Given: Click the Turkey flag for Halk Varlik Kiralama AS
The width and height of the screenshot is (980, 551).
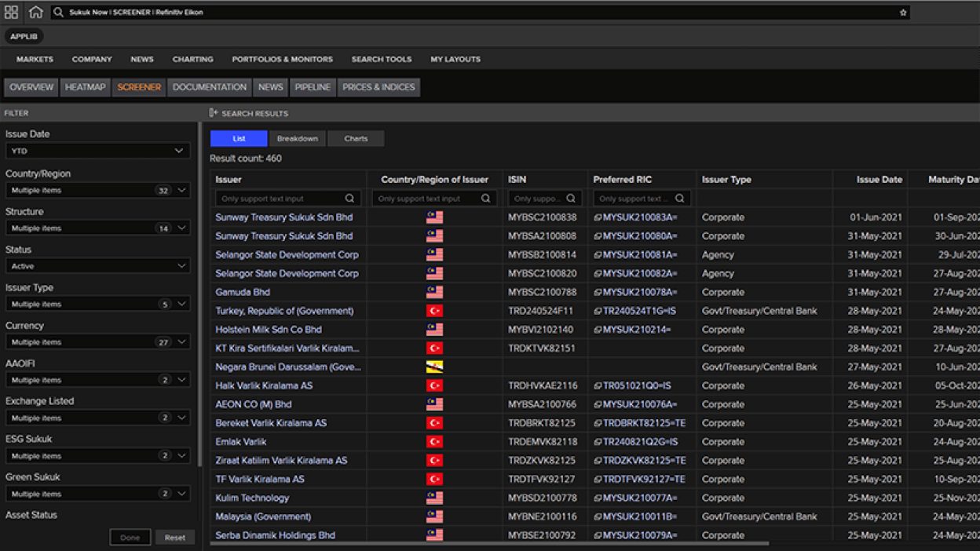Looking at the screenshot, I should 433,385.
